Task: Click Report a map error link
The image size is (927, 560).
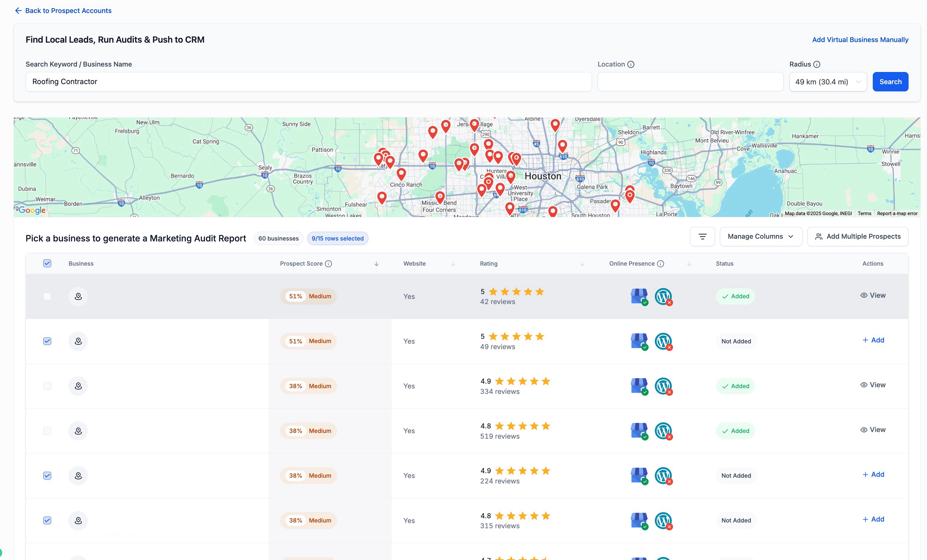Action: click(897, 214)
